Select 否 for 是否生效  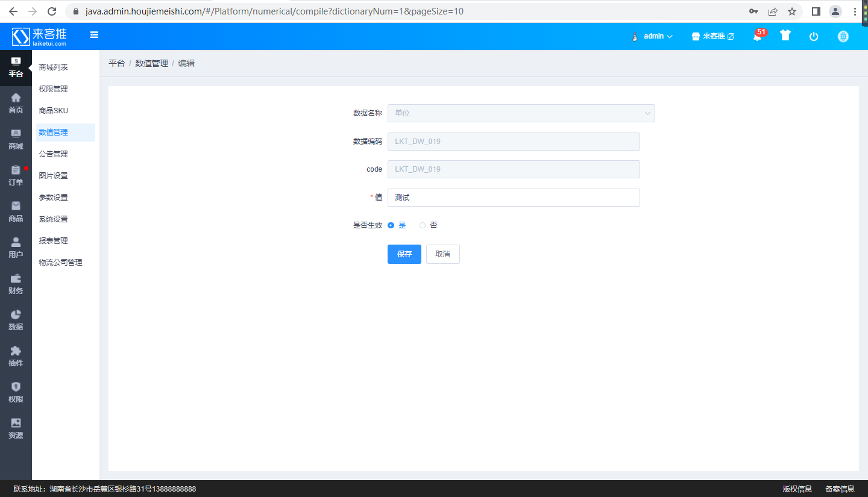pos(429,225)
